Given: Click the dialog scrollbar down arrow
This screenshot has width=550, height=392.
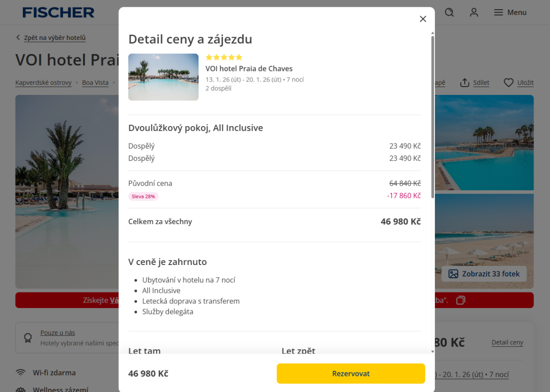Looking at the screenshot, I should click(432, 351).
